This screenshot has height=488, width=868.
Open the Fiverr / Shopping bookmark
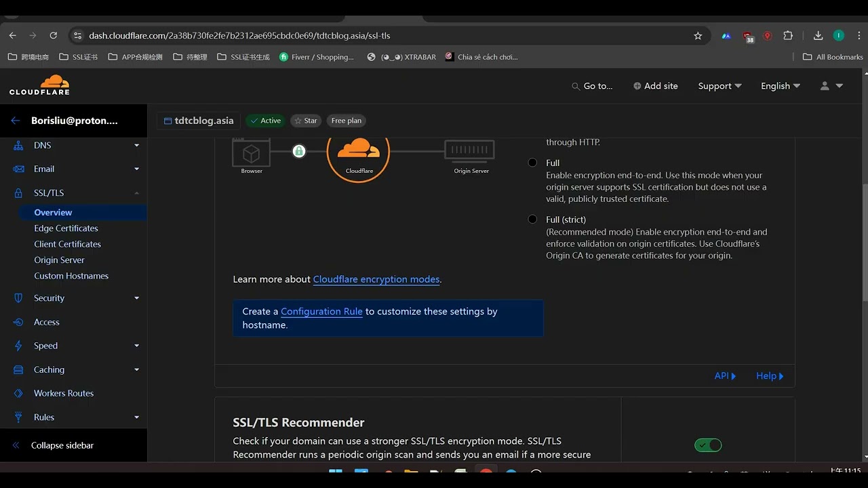317,57
